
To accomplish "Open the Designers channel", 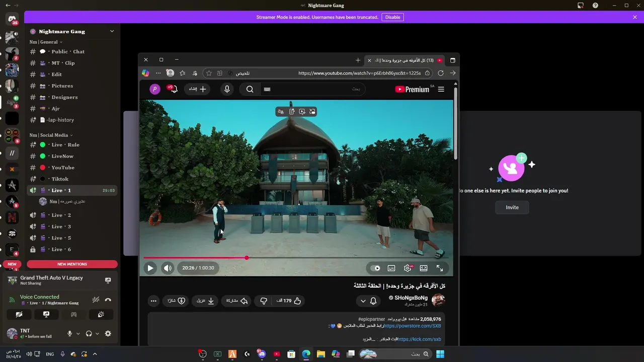I will pyautogui.click(x=72, y=97).
